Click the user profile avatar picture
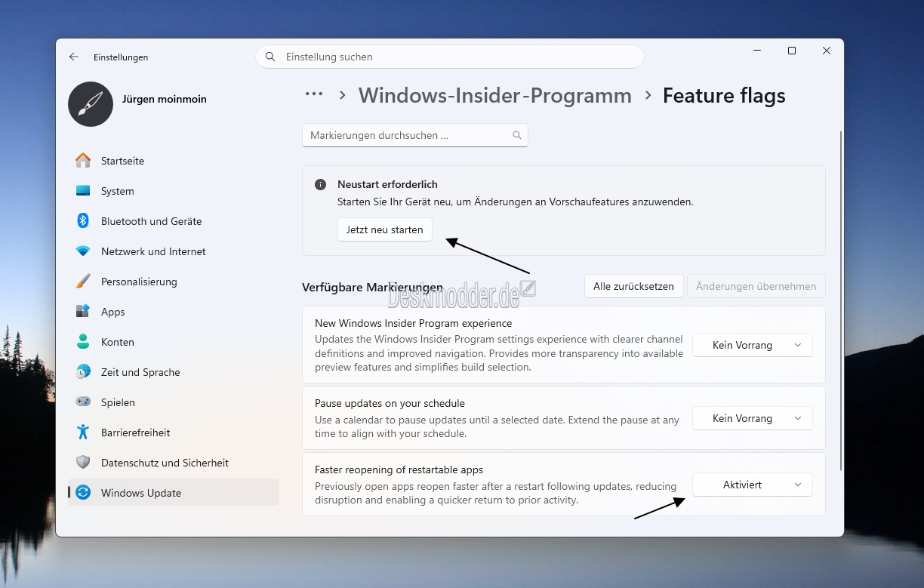Image resolution: width=924 pixels, height=588 pixels. (91, 104)
